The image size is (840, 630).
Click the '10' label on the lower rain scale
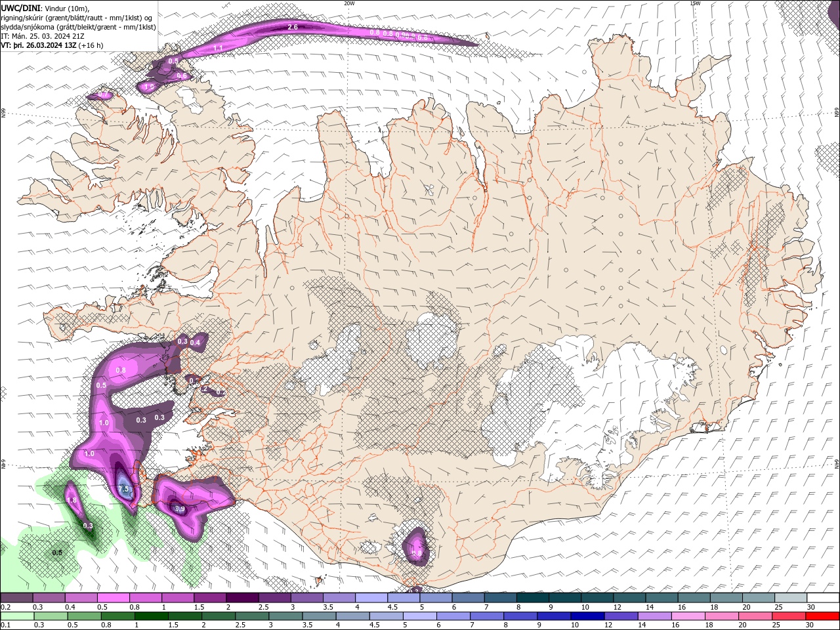575,625
